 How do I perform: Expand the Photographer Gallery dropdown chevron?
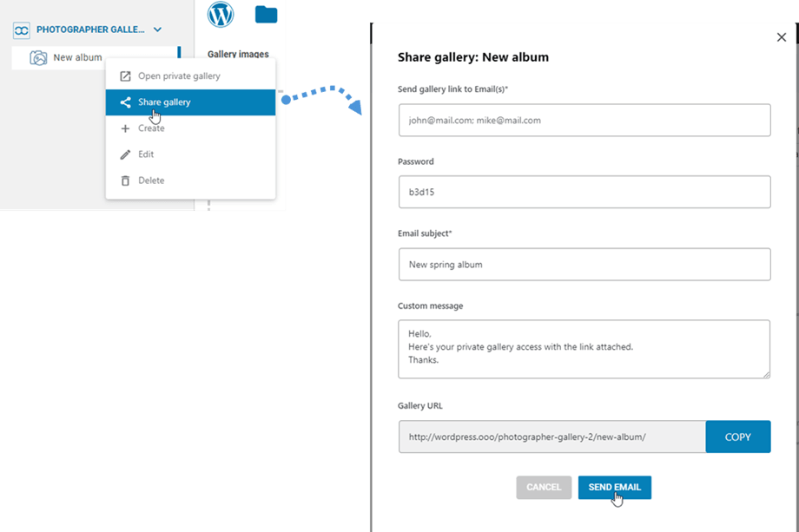(157, 30)
